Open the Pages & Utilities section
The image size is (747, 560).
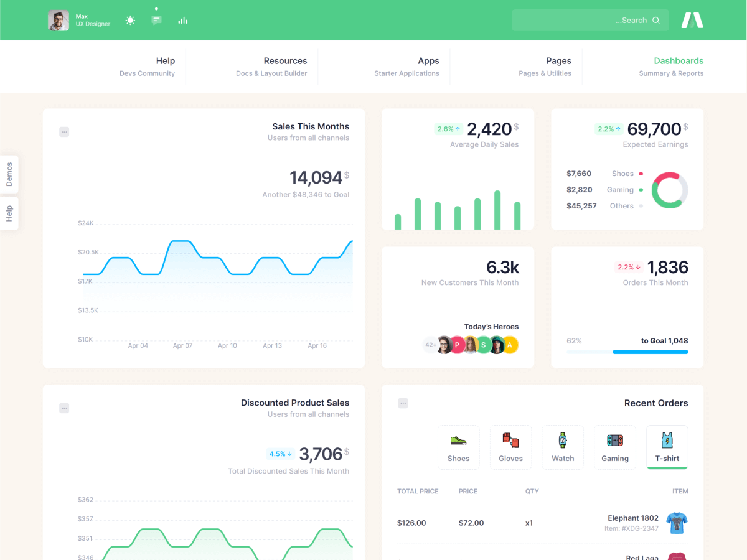coord(545,66)
